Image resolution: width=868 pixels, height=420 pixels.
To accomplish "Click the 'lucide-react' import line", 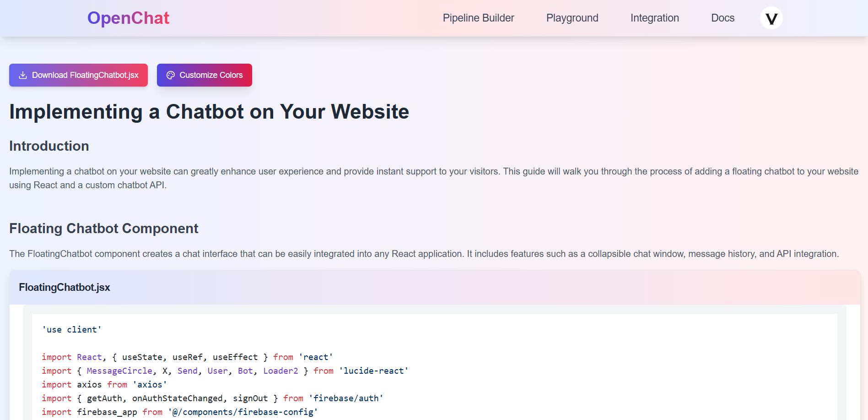I will coord(225,371).
